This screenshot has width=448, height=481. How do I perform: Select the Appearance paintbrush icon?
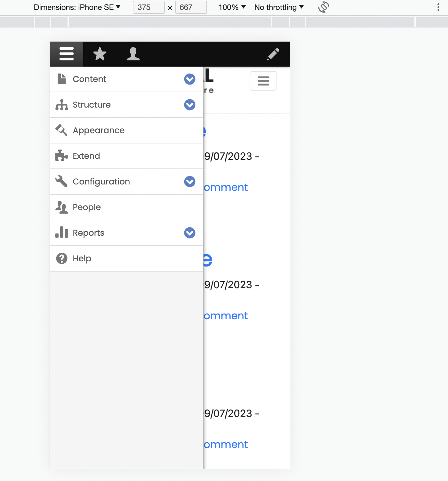coord(61,130)
